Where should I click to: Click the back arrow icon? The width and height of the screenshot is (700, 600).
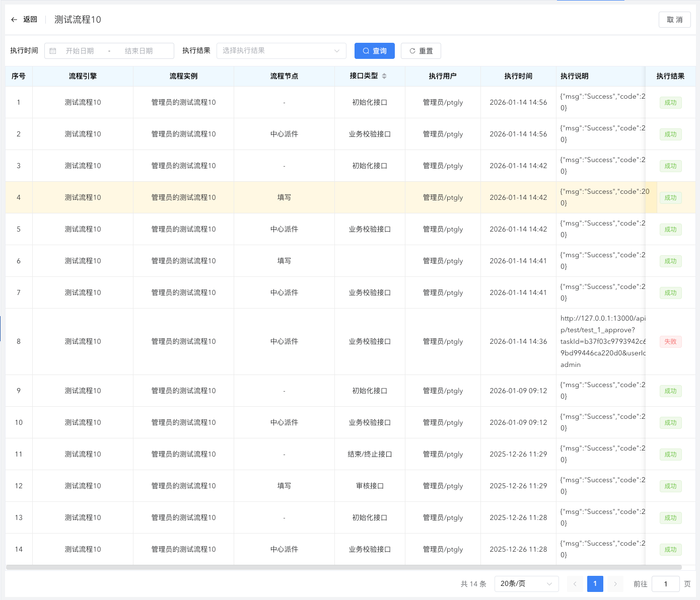(14, 20)
